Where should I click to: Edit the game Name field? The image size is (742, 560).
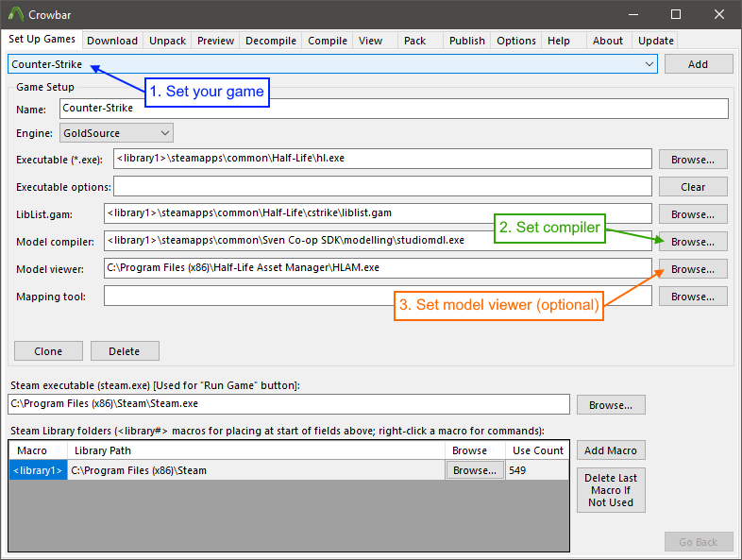click(x=394, y=109)
